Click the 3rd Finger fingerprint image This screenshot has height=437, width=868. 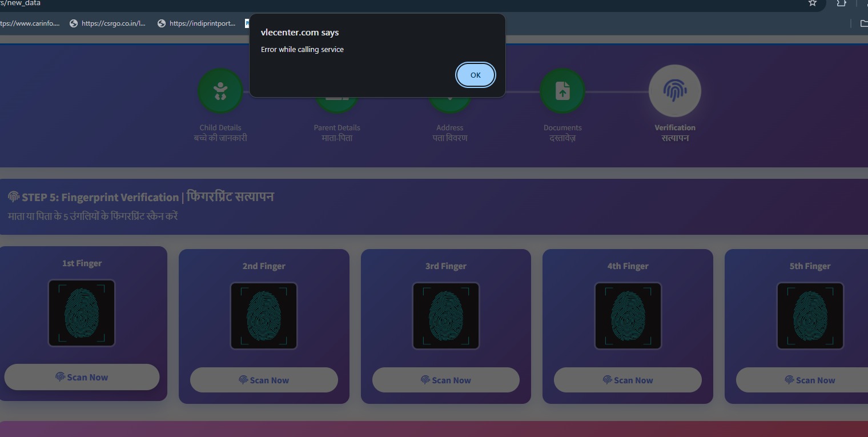click(446, 316)
